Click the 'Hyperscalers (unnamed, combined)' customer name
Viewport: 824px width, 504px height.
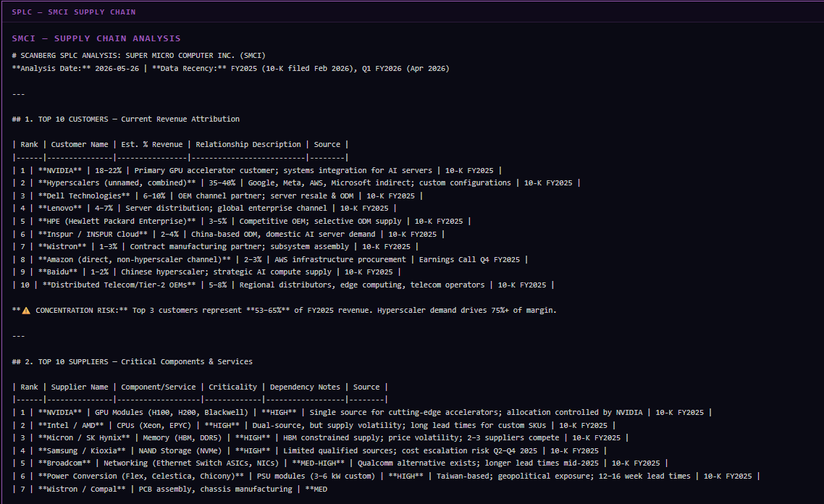(x=117, y=183)
